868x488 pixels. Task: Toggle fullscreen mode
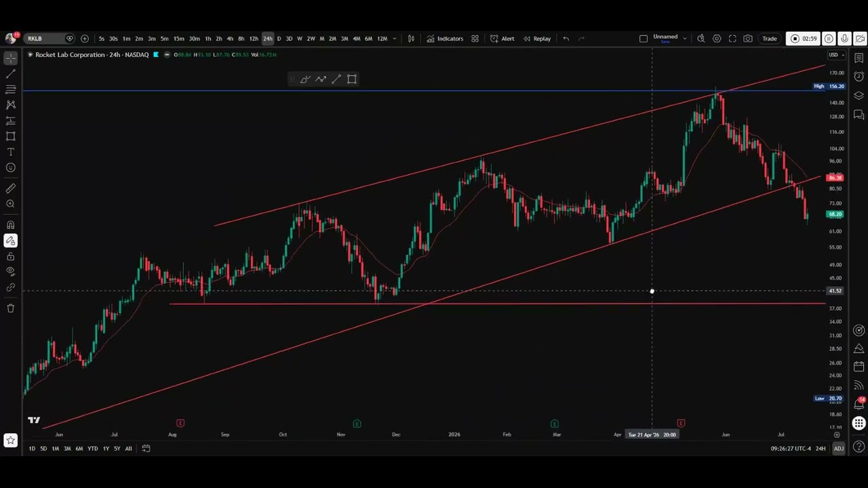732,39
